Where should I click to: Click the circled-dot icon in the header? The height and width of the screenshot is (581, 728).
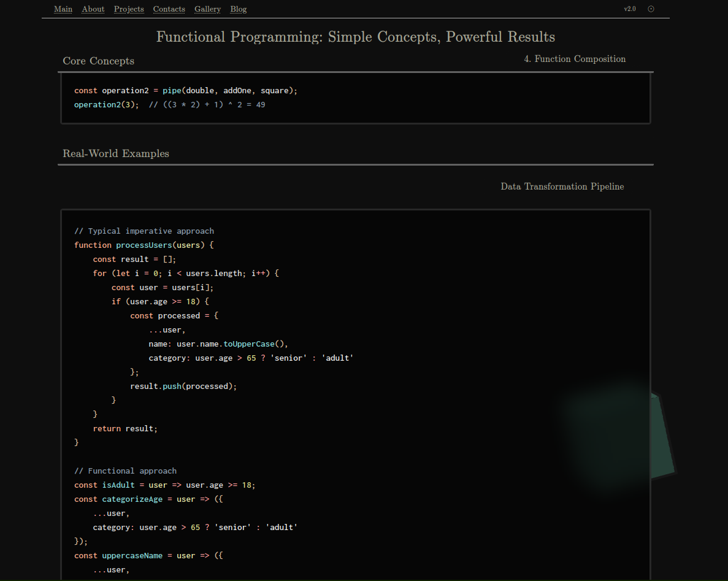[651, 9]
